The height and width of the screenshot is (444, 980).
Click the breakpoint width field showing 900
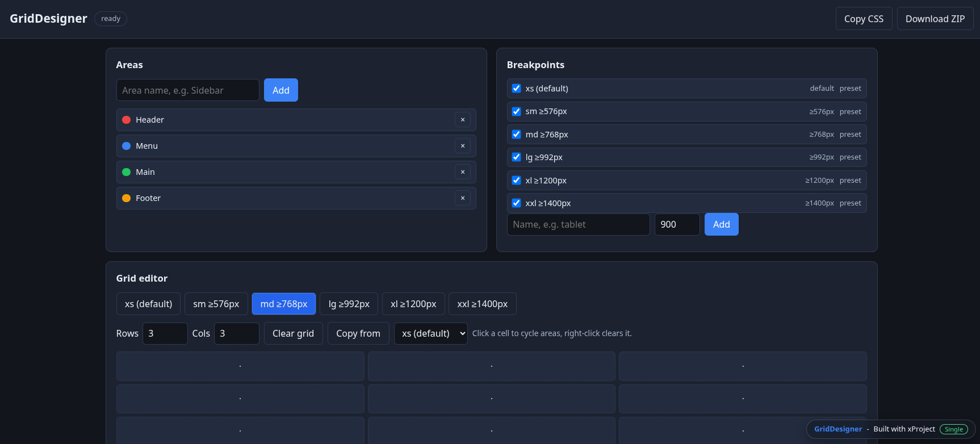[x=677, y=224]
